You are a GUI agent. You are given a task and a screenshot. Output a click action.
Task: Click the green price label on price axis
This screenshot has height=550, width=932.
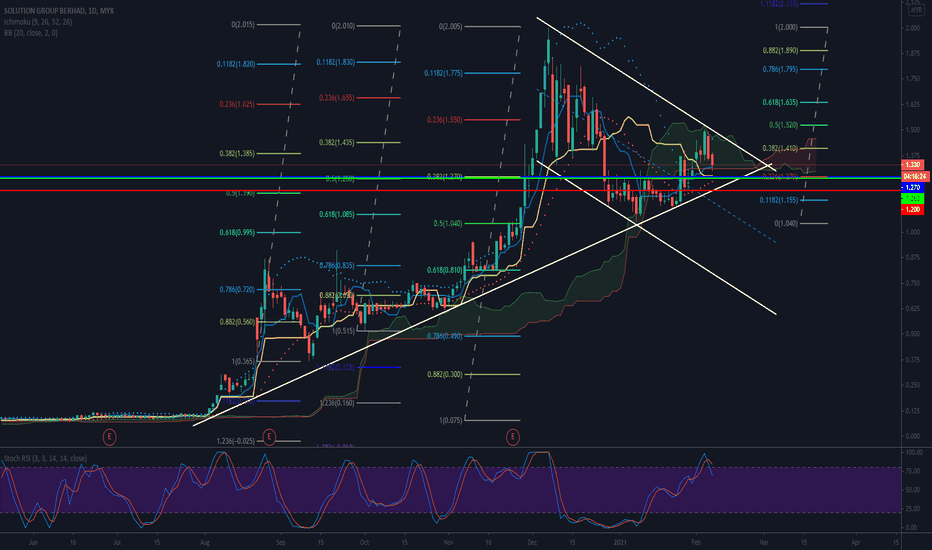point(912,199)
